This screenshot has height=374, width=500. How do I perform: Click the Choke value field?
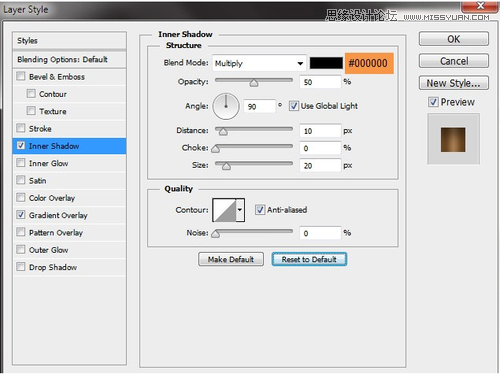pyautogui.click(x=320, y=148)
